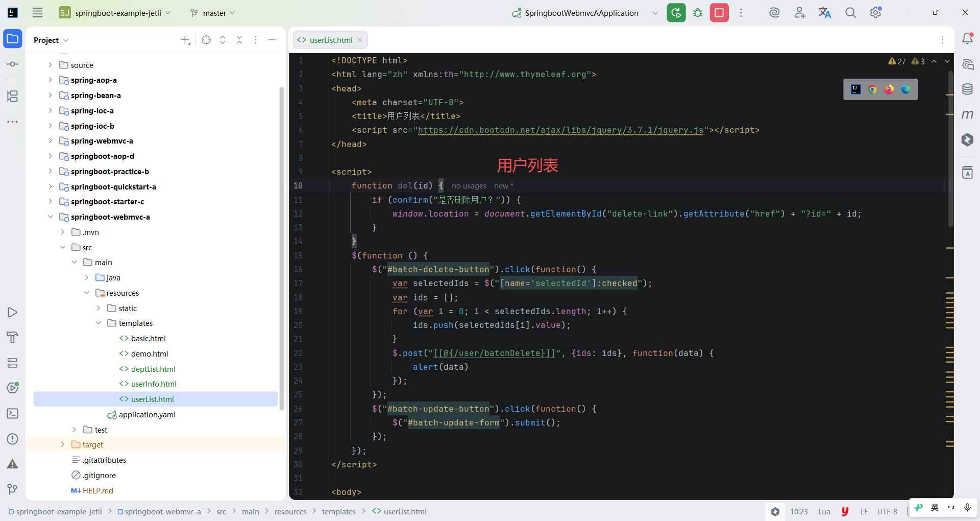Image resolution: width=980 pixels, height=521 pixels.
Task: Go to next highlighted problem arrow
Action: (947, 61)
